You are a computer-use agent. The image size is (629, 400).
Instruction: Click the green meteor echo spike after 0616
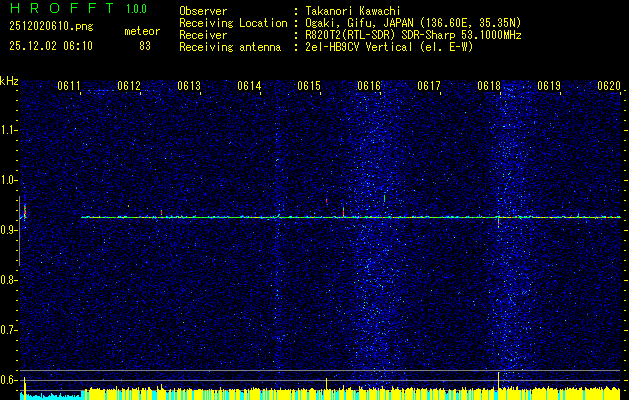(384, 198)
